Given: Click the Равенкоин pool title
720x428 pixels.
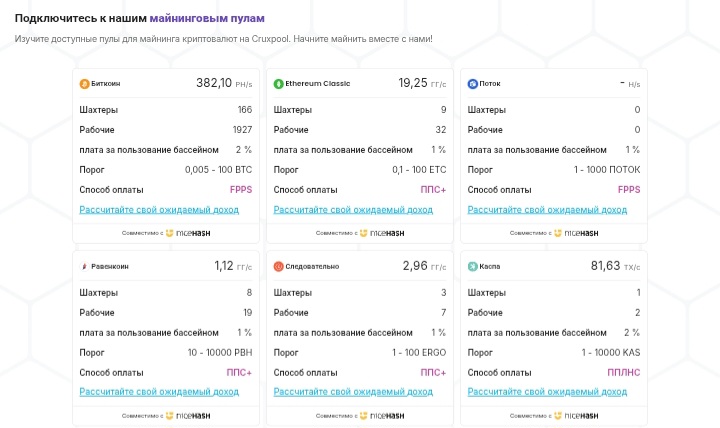Looking at the screenshot, I should click(x=110, y=266).
